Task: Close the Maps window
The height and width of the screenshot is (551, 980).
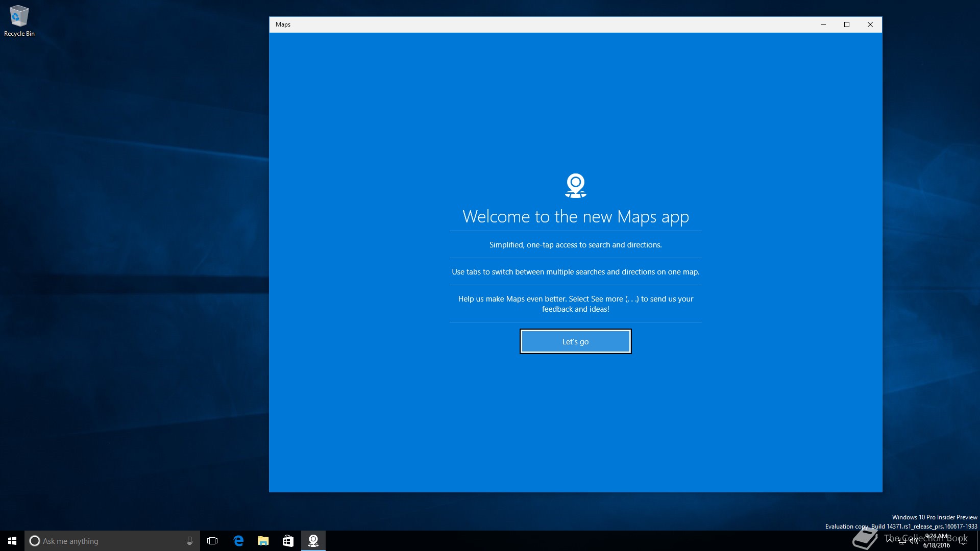Action: tap(870, 24)
